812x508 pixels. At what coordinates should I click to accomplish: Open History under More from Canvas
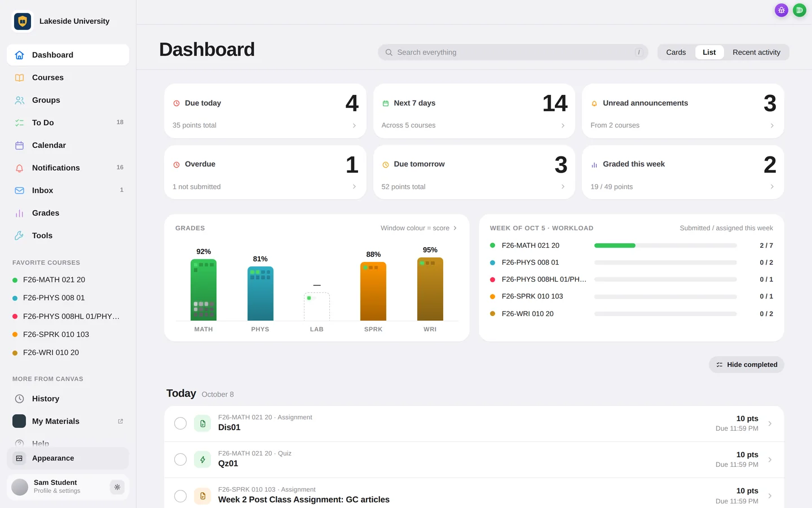(x=68, y=398)
